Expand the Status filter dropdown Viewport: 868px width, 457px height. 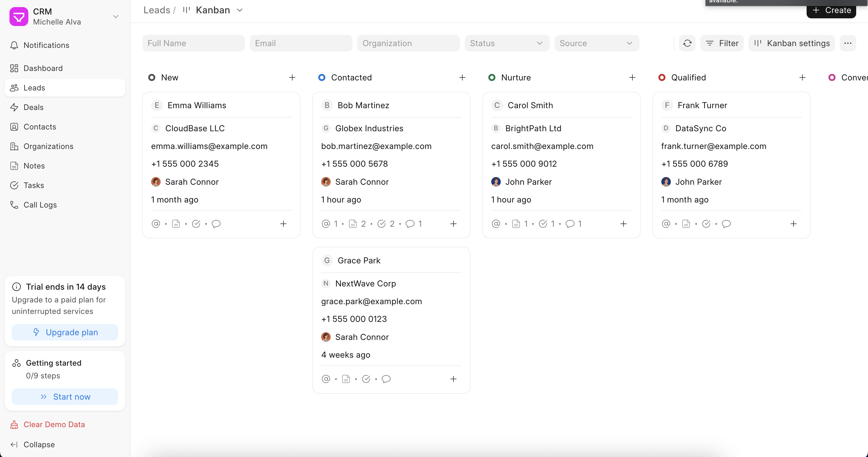click(506, 43)
